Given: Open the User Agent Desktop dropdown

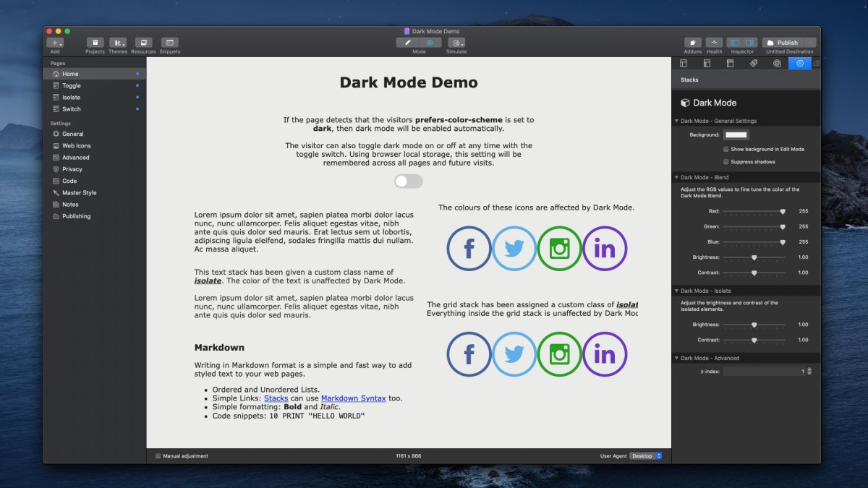Looking at the screenshot, I should tap(645, 455).
